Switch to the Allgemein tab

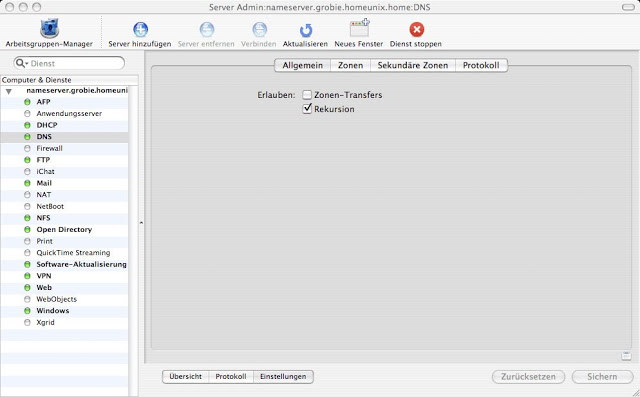(x=302, y=65)
